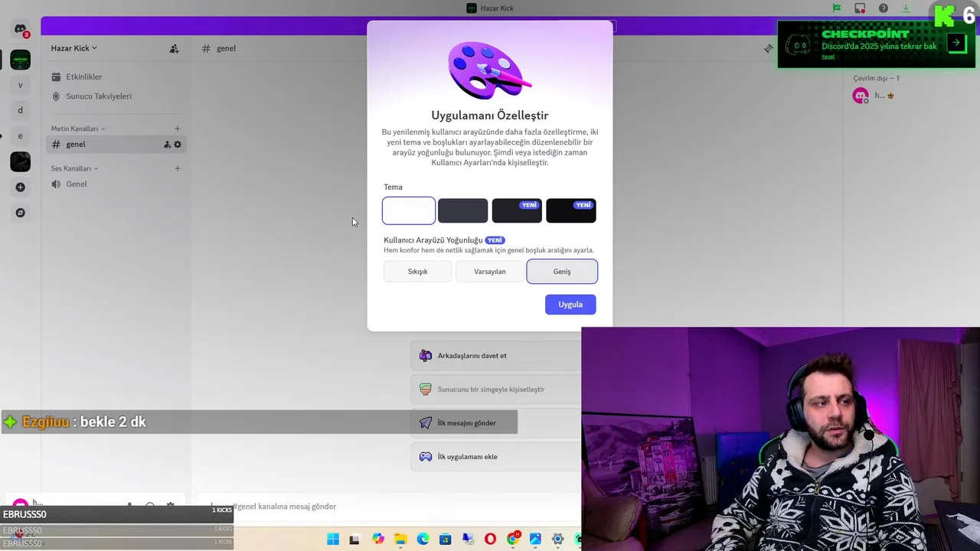Open the dark server icon below "e"

click(x=20, y=161)
